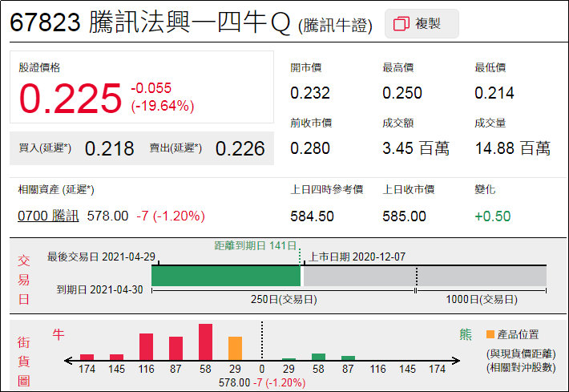
Task: Click the underlying price 578.00 in asset row
Action: click(107, 216)
